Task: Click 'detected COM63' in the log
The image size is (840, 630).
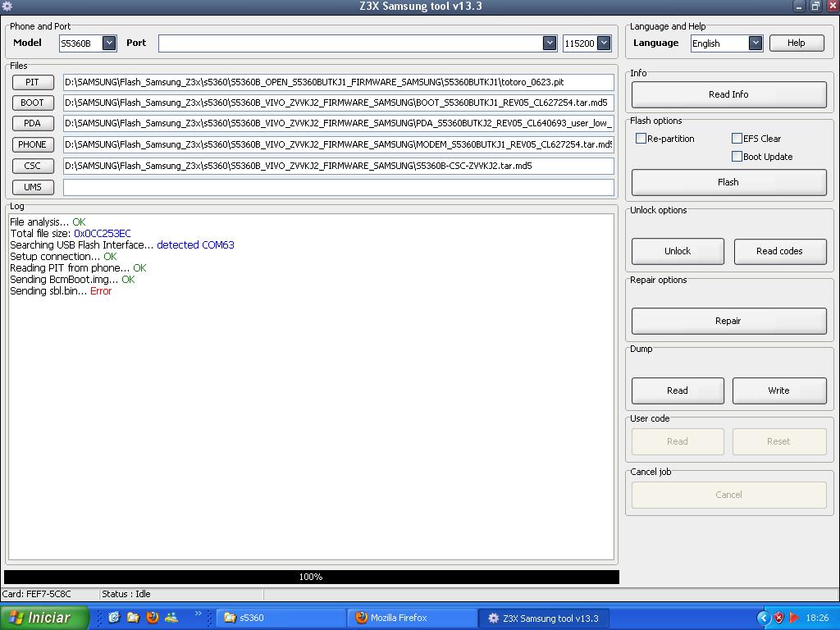Action: [x=195, y=244]
